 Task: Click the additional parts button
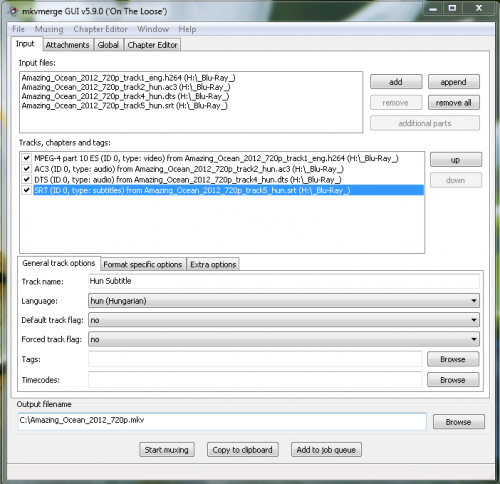pos(425,123)
